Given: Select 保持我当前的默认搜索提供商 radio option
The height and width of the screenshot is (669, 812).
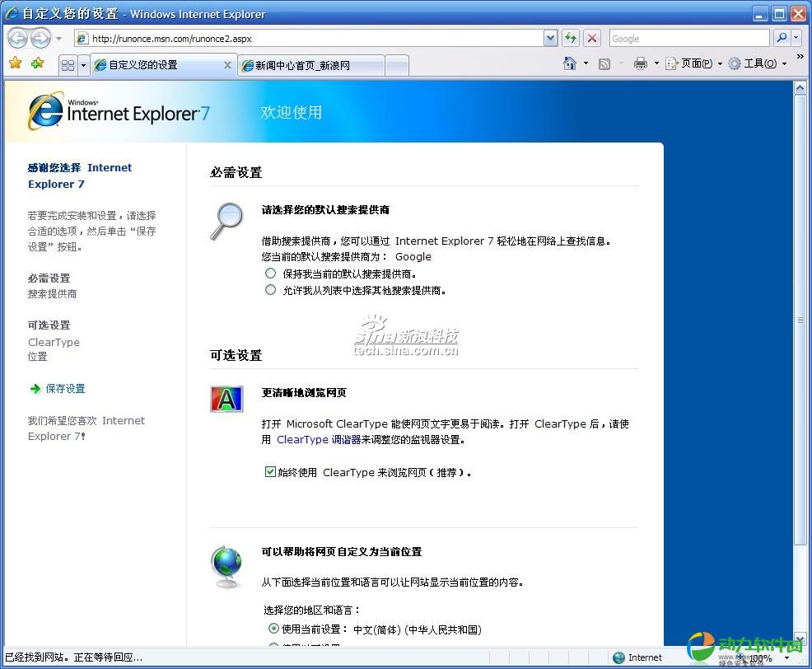Looking at the screenshot, I should tap(270, 273).
